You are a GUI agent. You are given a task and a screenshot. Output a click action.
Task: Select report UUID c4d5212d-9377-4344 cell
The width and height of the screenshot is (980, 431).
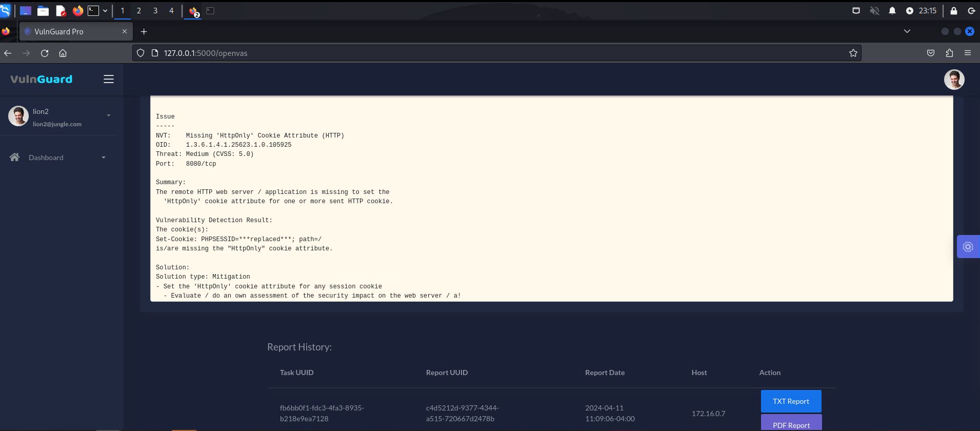click(x=463, y=413)
